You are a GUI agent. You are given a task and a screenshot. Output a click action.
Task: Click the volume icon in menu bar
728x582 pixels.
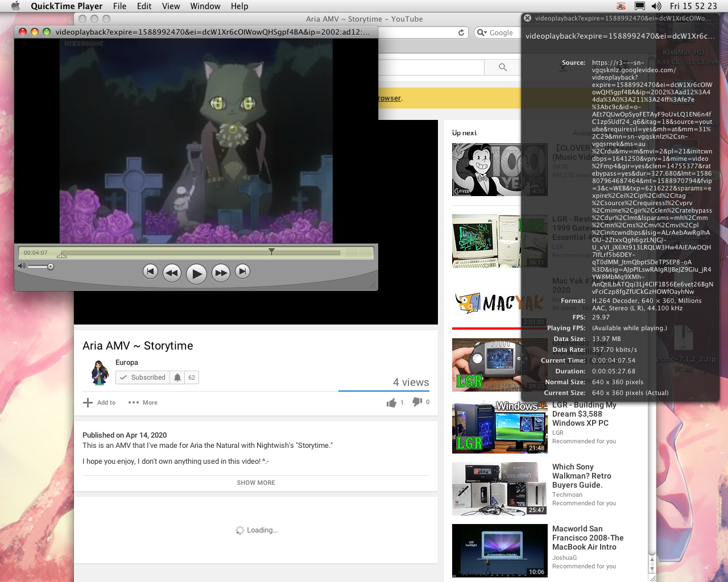click(x=656, y=6)
